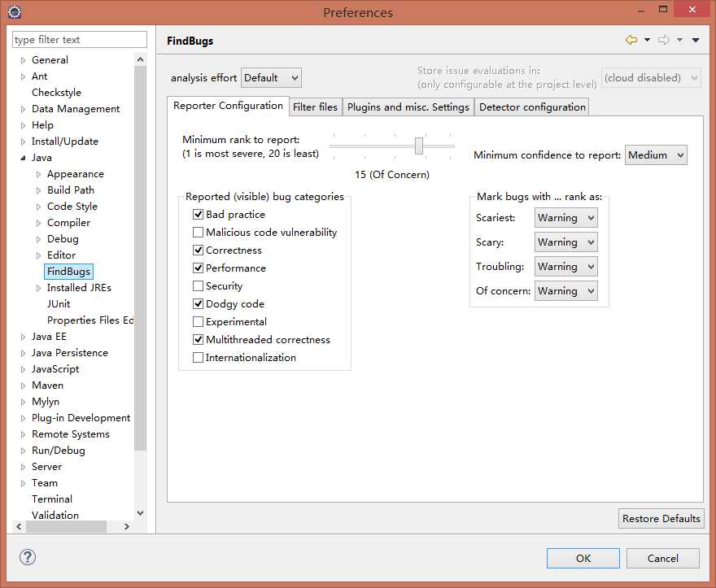Enable the Experimental category checkbox

pos(198,321)
